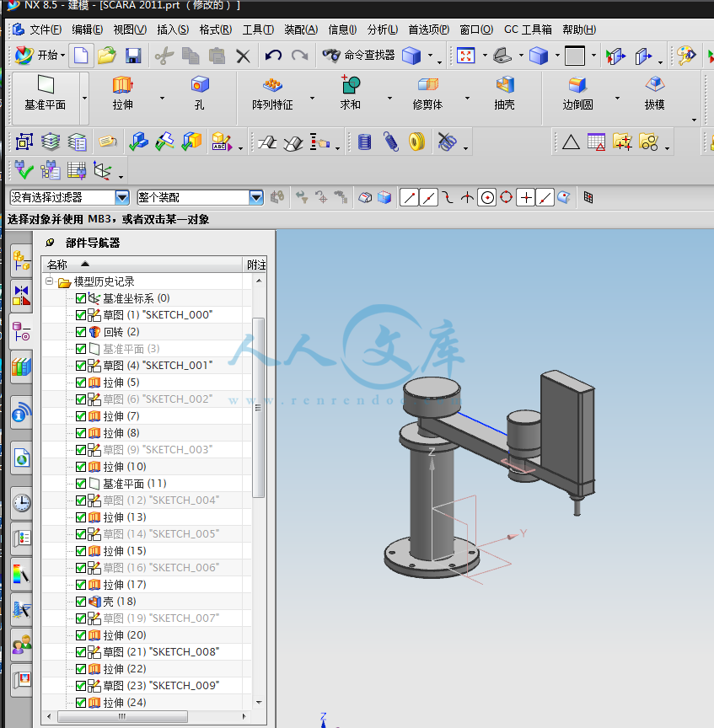Sort by the 名称 column header
Image resolution: width=714 pixels, height=728 pixels.
point(143,265)
